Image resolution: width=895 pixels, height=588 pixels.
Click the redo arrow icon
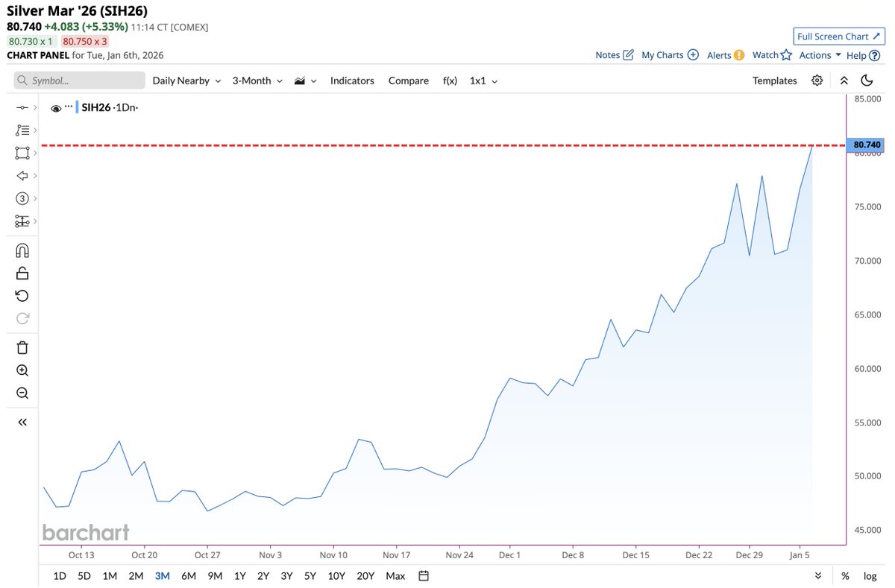tap(22, 318)
